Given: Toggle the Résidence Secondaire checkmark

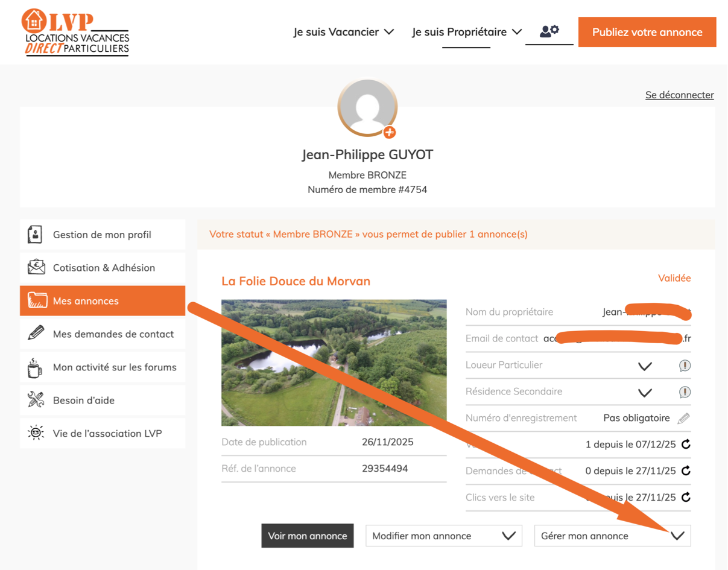Looking at the screenshot, I should coord(645,392).
